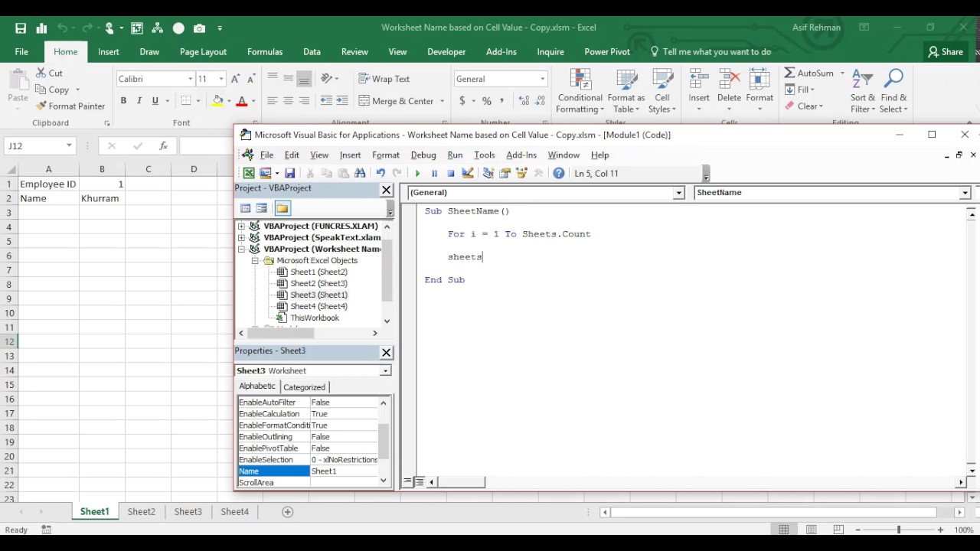Click the fill color yellow swatch
The width and height of the screenshot is (980, 551).
217,101
